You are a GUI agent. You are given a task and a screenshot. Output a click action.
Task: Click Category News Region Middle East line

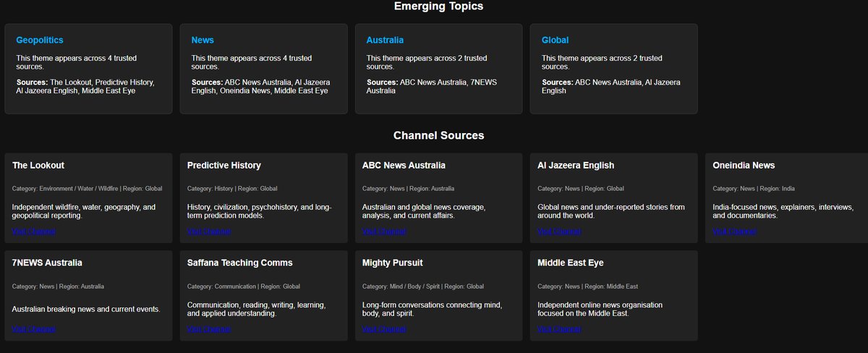[x=587, y=286]
